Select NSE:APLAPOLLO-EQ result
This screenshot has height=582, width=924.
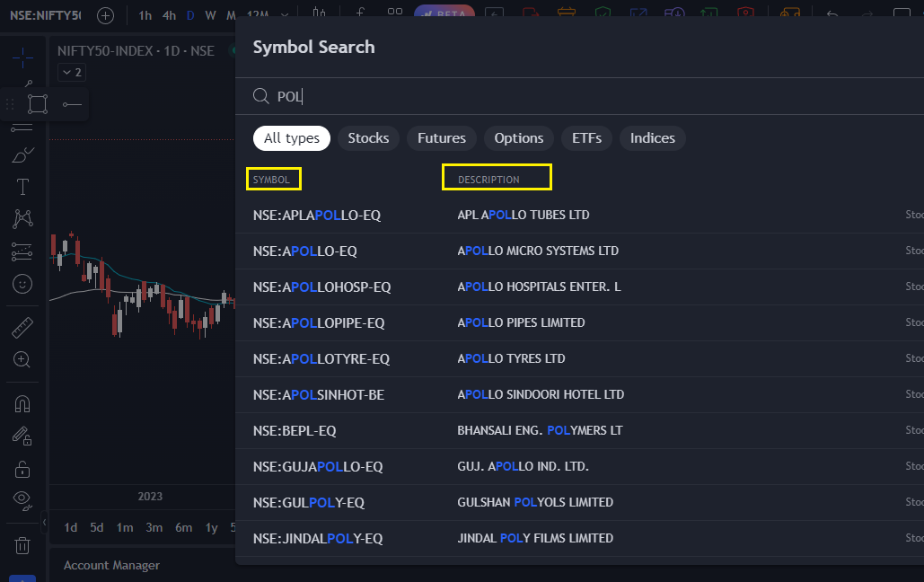[x=579, y=216]
